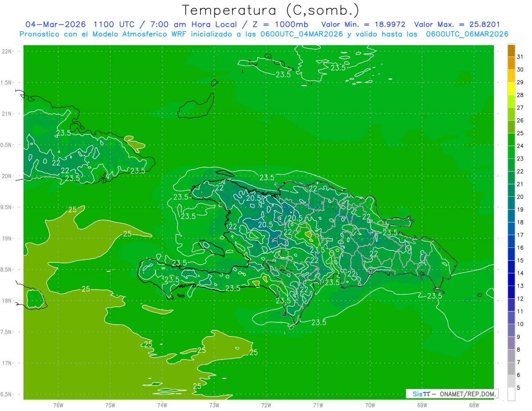Screen dimensions: 532x411
Task: Select the date text '04-Mar-2026'
Action: [55, 24]
